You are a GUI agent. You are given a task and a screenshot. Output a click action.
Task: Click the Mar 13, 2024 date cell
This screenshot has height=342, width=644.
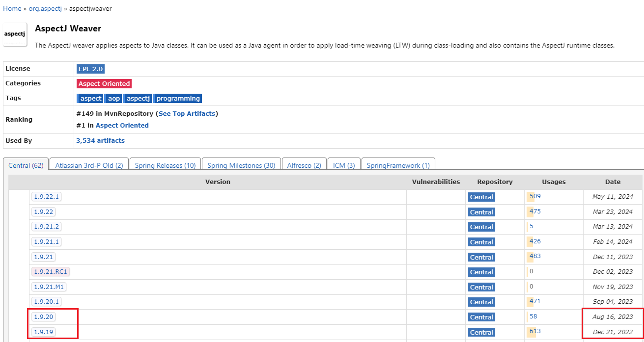tap(613, 227)
